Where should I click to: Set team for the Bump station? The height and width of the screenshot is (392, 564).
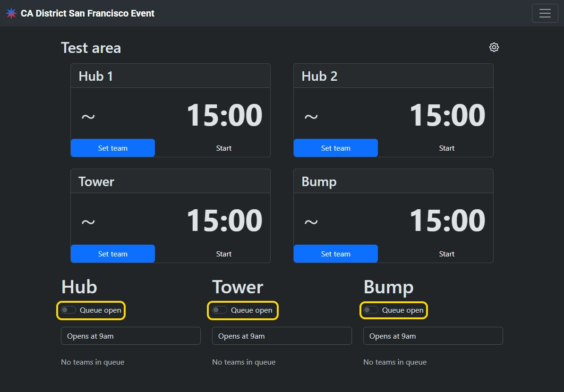[335, 254]
